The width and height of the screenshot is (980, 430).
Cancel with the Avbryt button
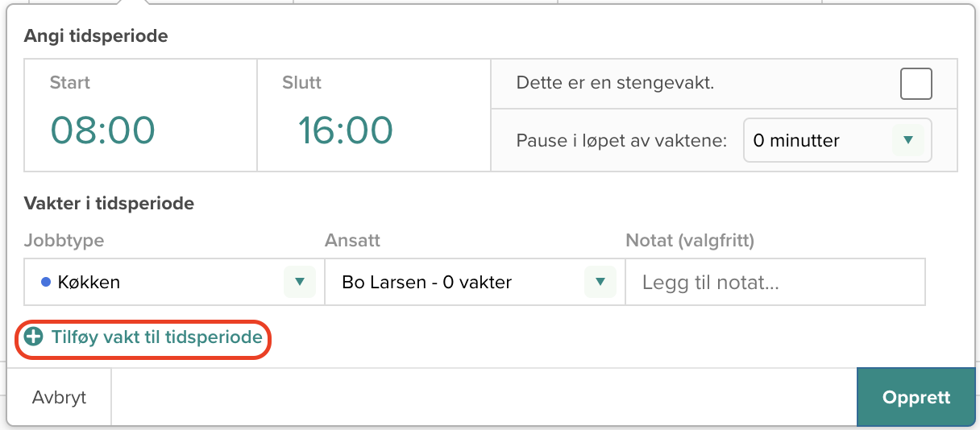click(59, 397)
